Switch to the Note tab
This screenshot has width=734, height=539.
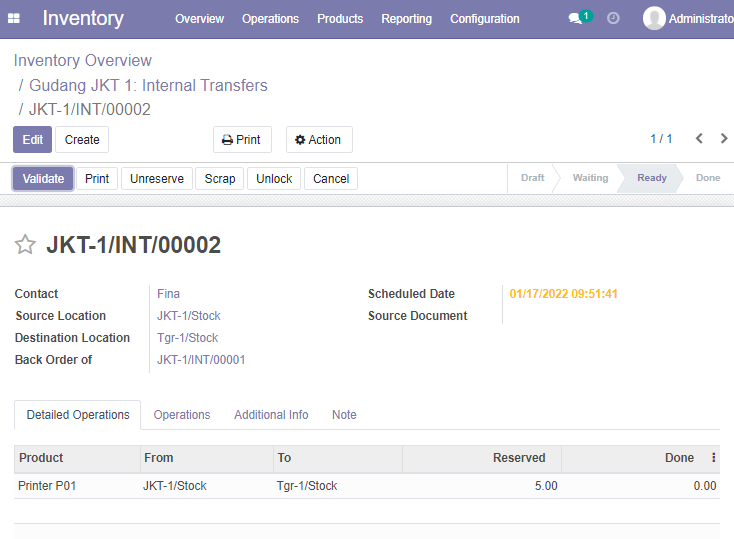pos(344,415)
